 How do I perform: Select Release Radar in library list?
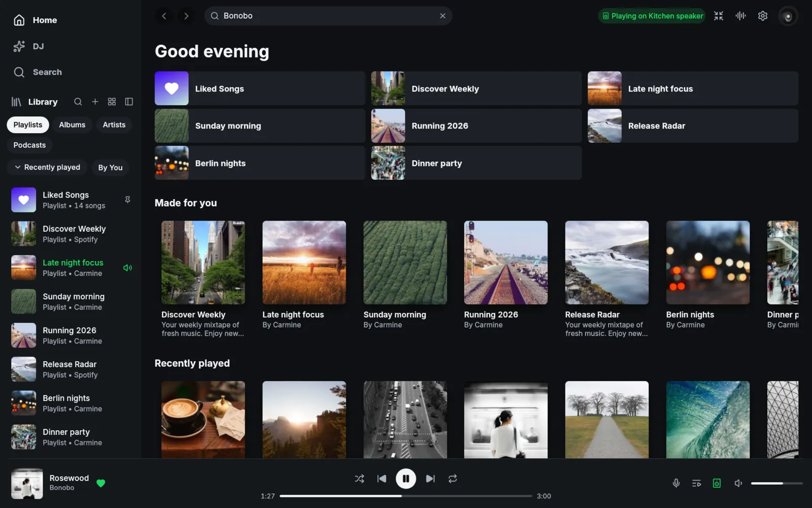pyautogui.click(x=72, y=369)
